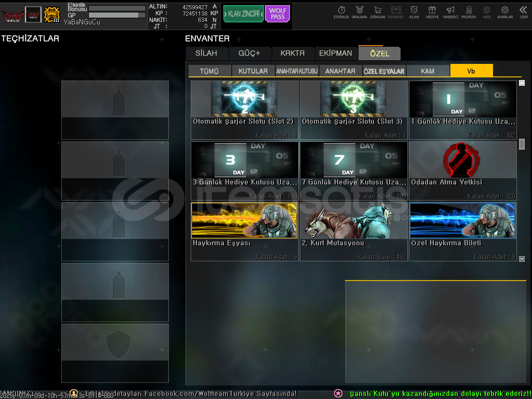This screenshot has width=532, height=399.
Task: Show the ANAHTAR sub-tab
Action: coord(340,71)
